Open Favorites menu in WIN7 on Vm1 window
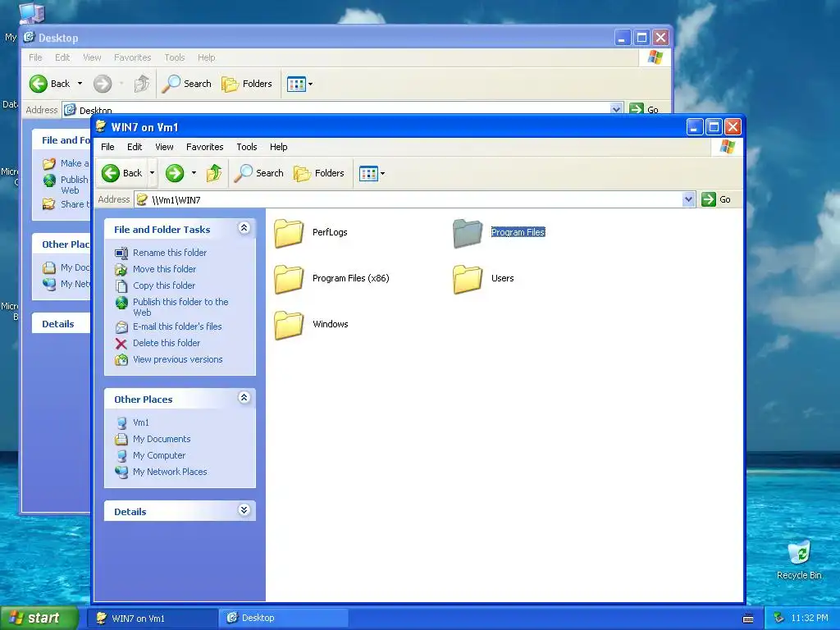Viewport: 840px width, 630px height. 204,147
